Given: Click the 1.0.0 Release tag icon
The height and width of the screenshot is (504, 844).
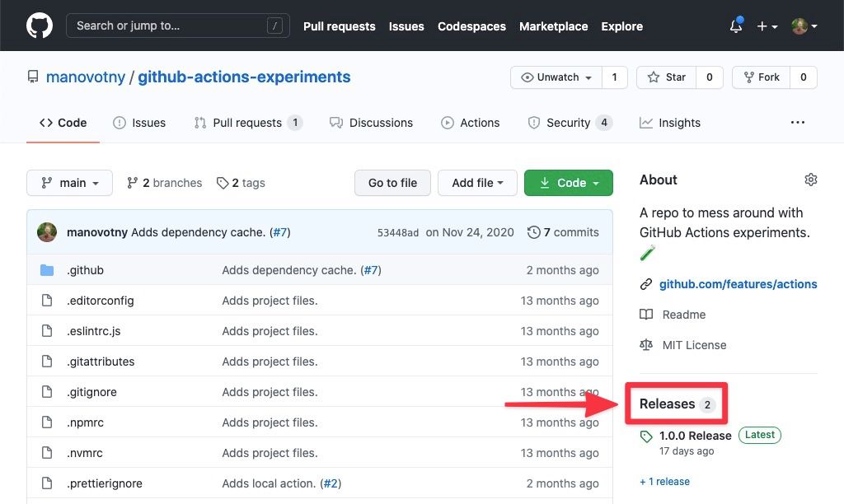Looking at the screenshot, I should 647,436.
